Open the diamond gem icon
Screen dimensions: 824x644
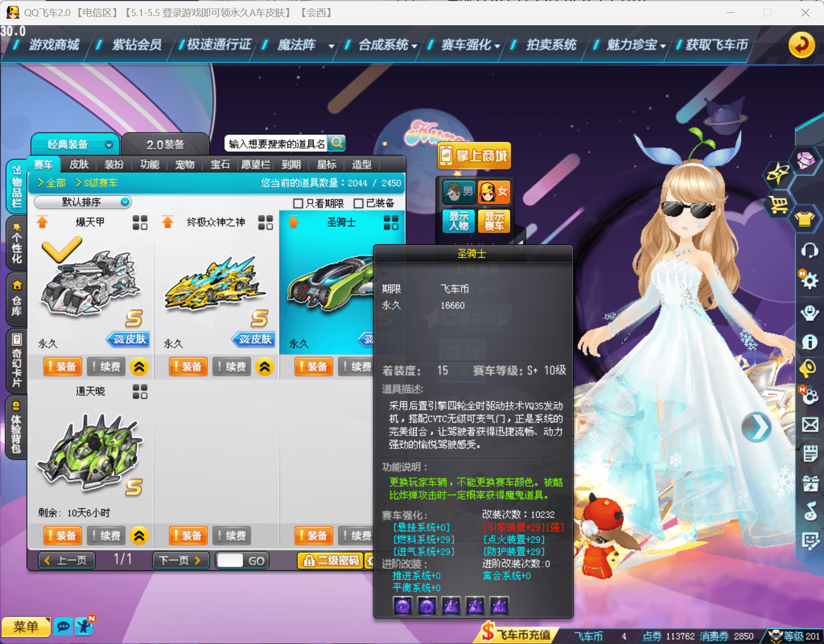pyautogui.click(x=806, y=160)
